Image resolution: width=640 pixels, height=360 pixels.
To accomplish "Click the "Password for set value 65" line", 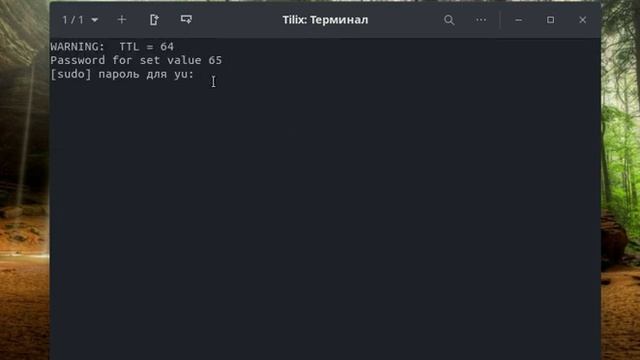I will pos(136,60).
